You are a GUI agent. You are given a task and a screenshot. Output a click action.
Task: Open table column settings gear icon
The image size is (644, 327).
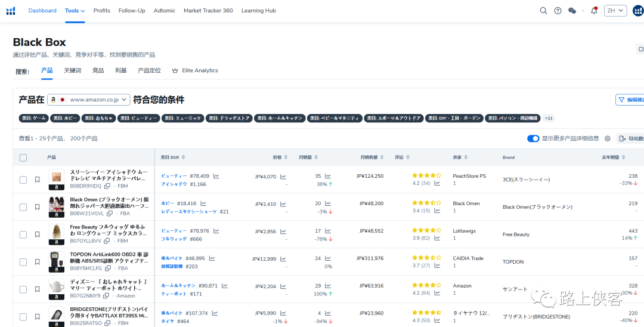(608, 139)
